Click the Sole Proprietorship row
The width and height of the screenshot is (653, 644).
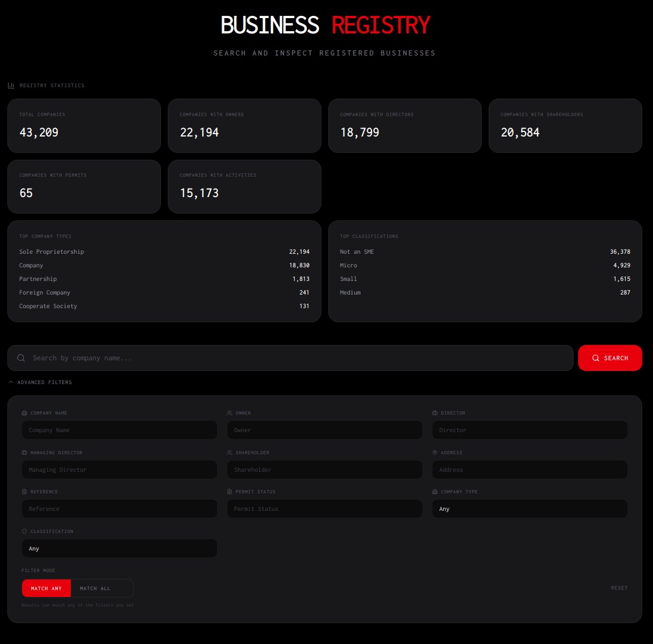(x=164, y=251)
